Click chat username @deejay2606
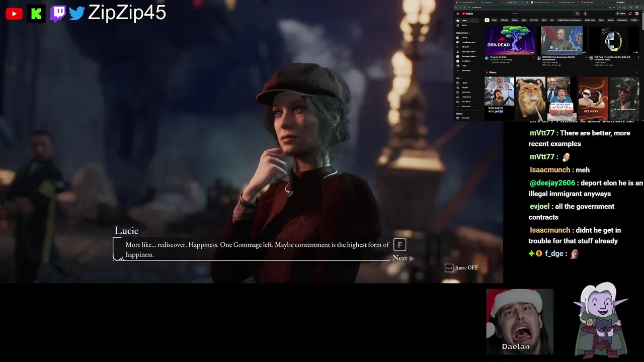Screen dimensions: 644x362 (552, 183)
